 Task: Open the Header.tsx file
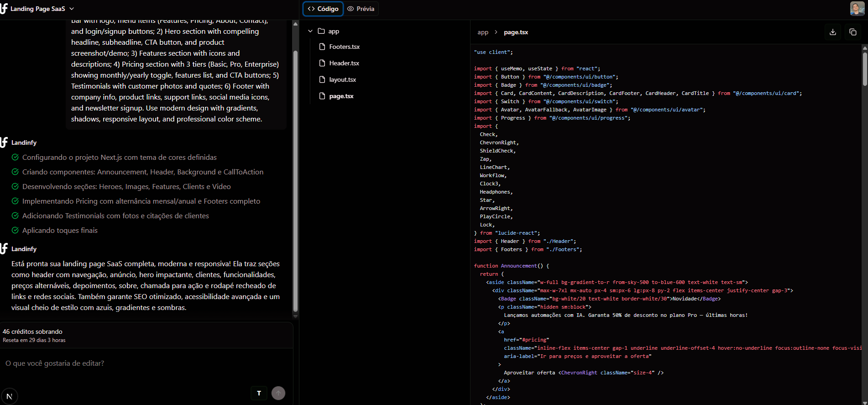coord(344,63)
